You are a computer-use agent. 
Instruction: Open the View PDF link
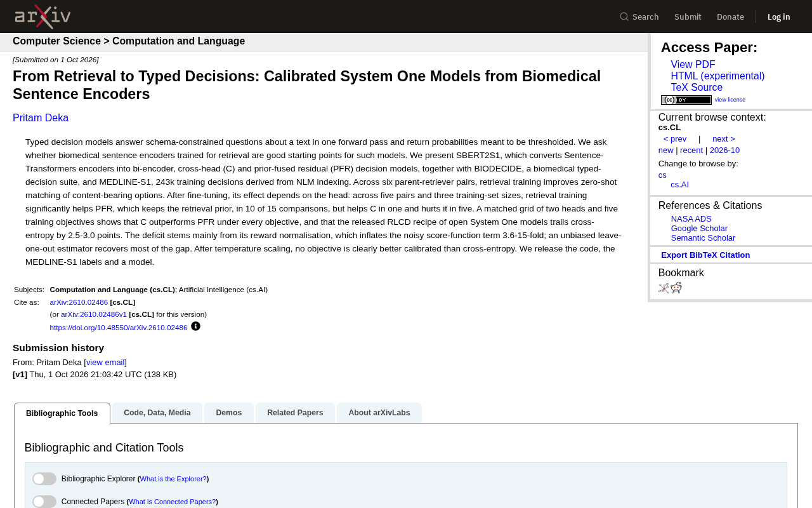point(693,65)
